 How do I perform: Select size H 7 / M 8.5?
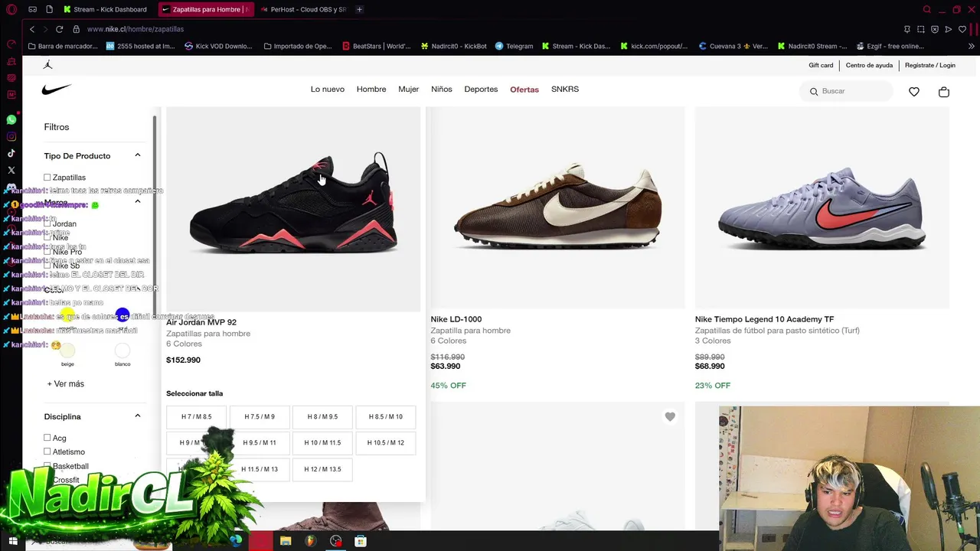point(196,417)
